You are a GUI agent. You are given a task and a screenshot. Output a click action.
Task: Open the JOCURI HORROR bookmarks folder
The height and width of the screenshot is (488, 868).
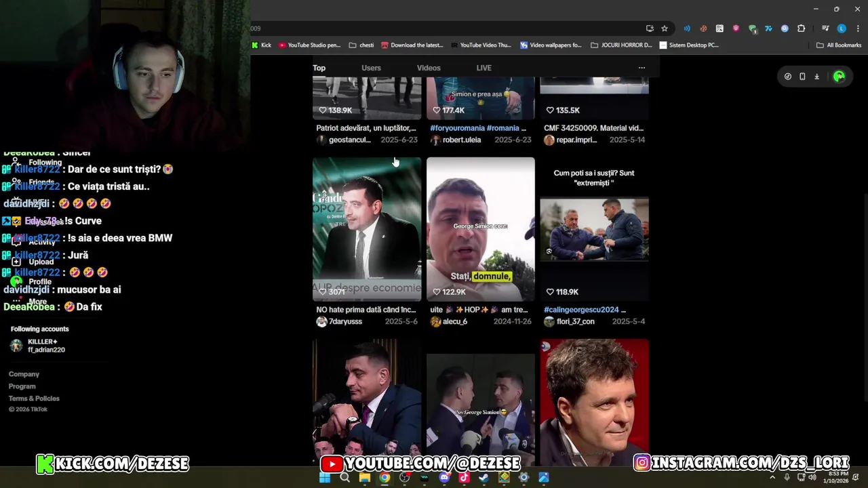click(621, 45)
